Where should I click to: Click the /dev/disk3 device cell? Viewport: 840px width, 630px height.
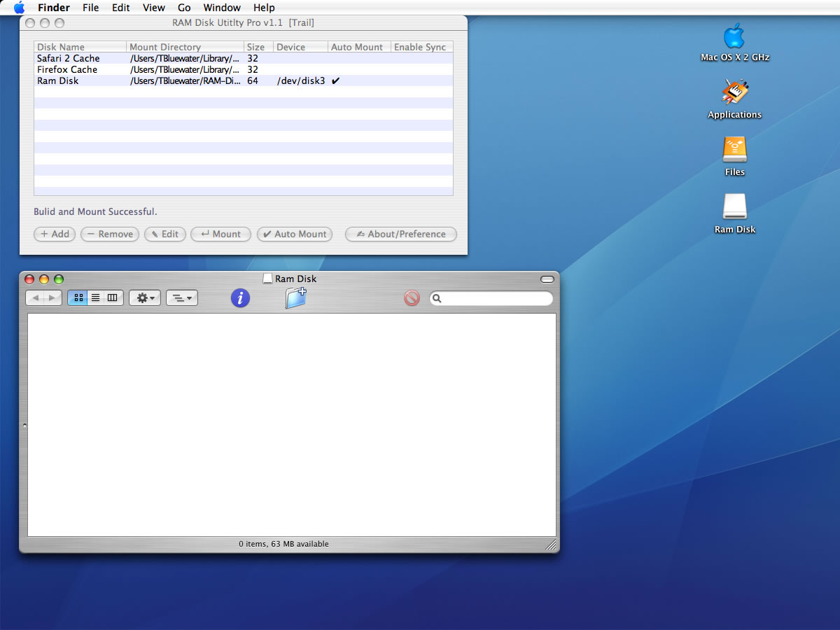coord(301,80)
